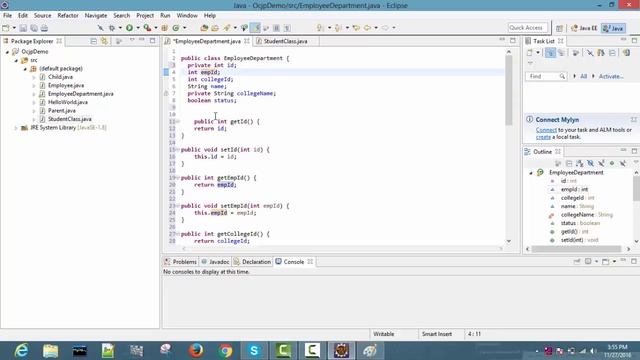Click the Run Last Tool red-case icon
Screen dimensions: 640x360
(147, 28)
